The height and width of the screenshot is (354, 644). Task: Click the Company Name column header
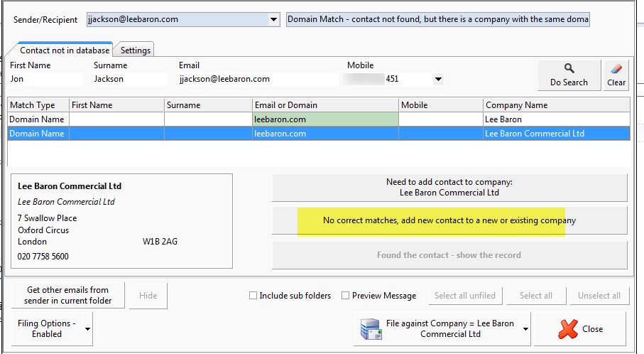pos(556,105)
